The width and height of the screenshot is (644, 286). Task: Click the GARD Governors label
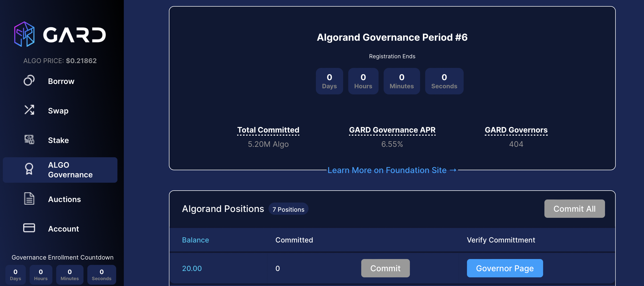point(516,130)
